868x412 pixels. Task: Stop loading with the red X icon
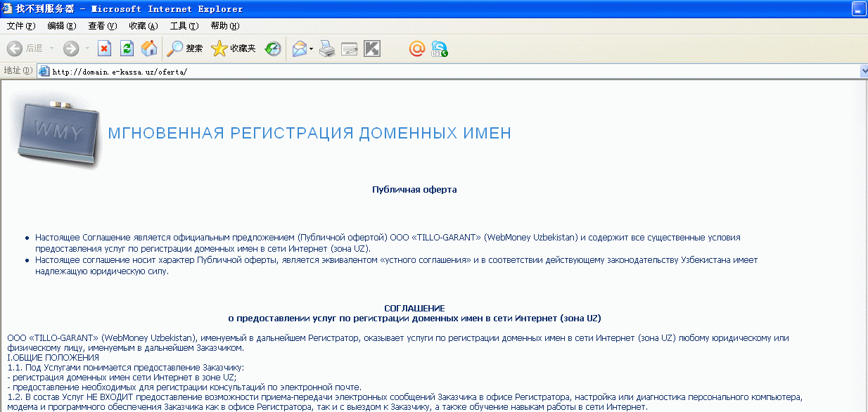click(104, 49)
